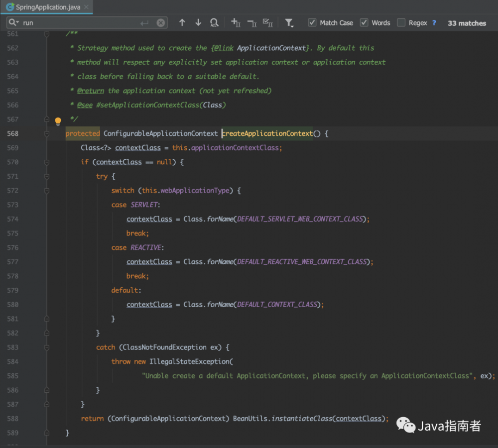This screenshot has width=498, height=448.
Task: Click the yellow intention lightbulb icon
Action: click(x=58, y=121)
